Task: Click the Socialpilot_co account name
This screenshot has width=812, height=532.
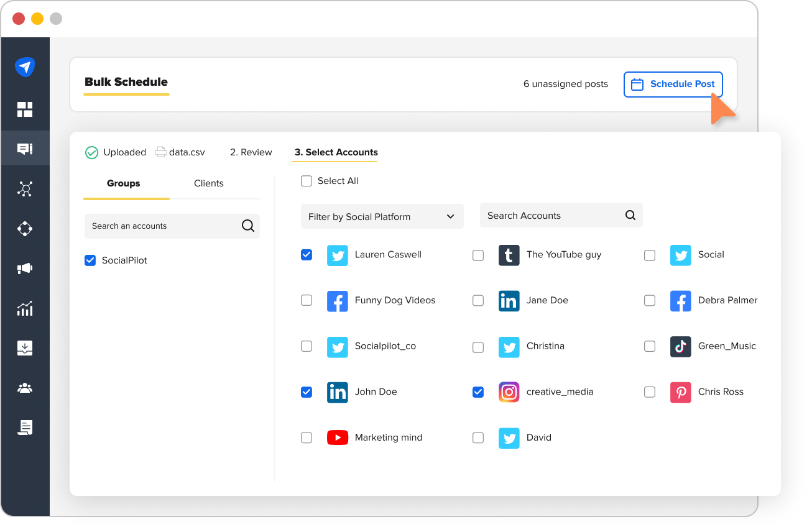Action: (385, 346)
